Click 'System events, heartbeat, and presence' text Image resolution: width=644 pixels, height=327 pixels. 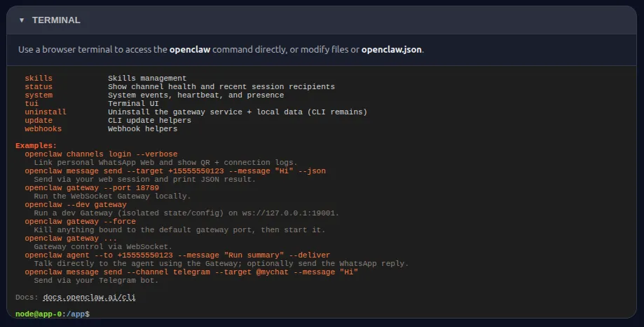[196, 95]
